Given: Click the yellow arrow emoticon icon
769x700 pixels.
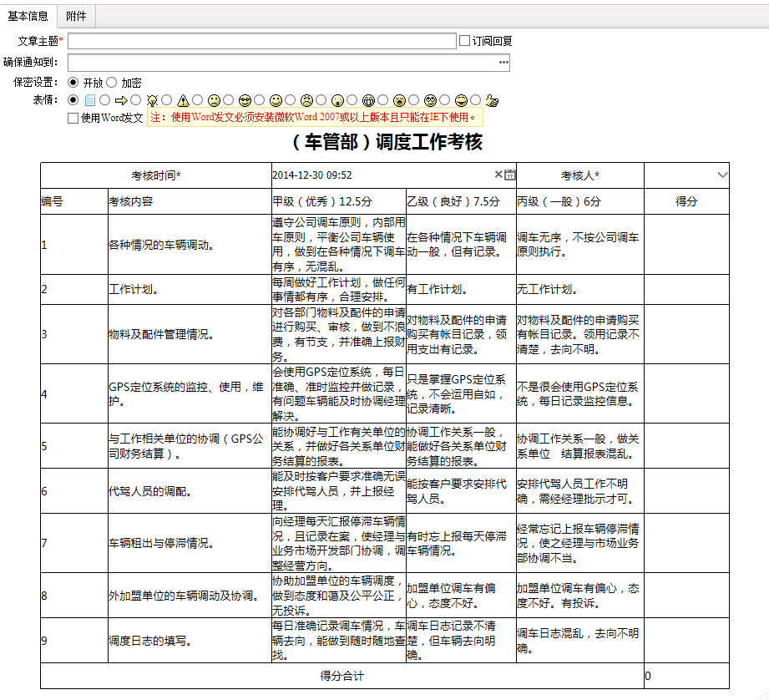Looking at the screenshot, I should [x=120, y=100].
